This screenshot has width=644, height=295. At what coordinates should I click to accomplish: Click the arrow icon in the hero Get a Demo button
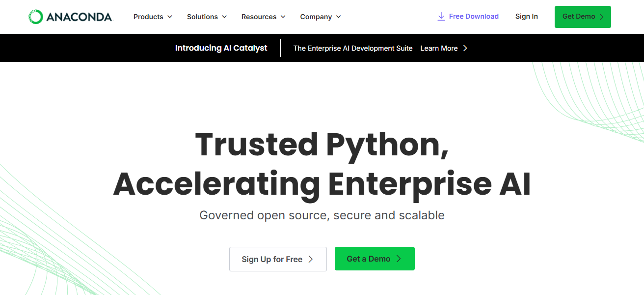tap(399, 259)
